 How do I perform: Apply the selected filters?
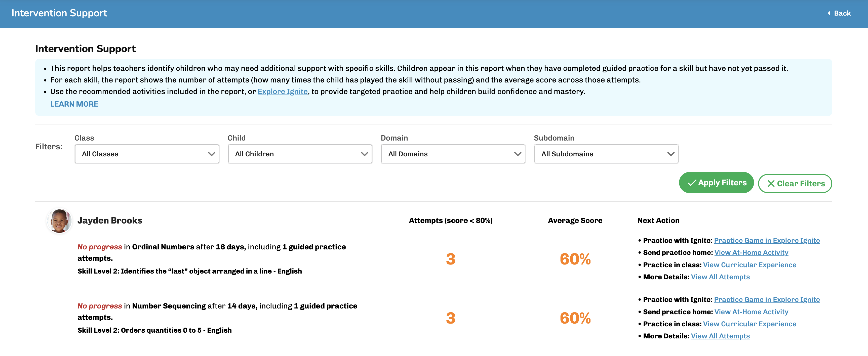tap(716, 183)
